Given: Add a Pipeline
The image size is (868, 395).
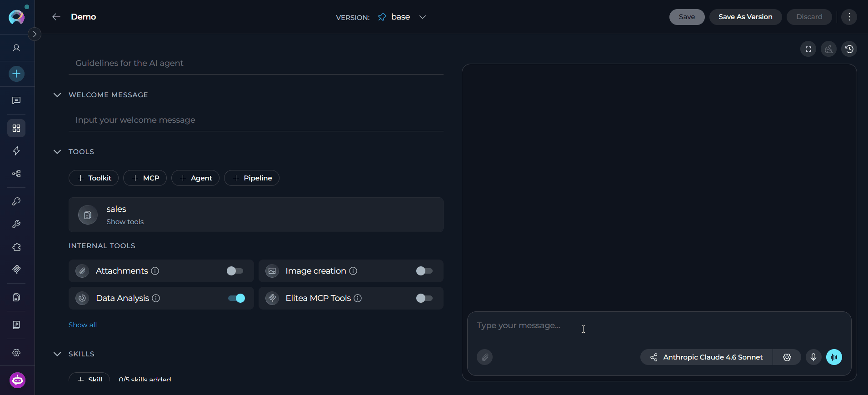Looking at the screenshot, I should [x=252, y=178].
